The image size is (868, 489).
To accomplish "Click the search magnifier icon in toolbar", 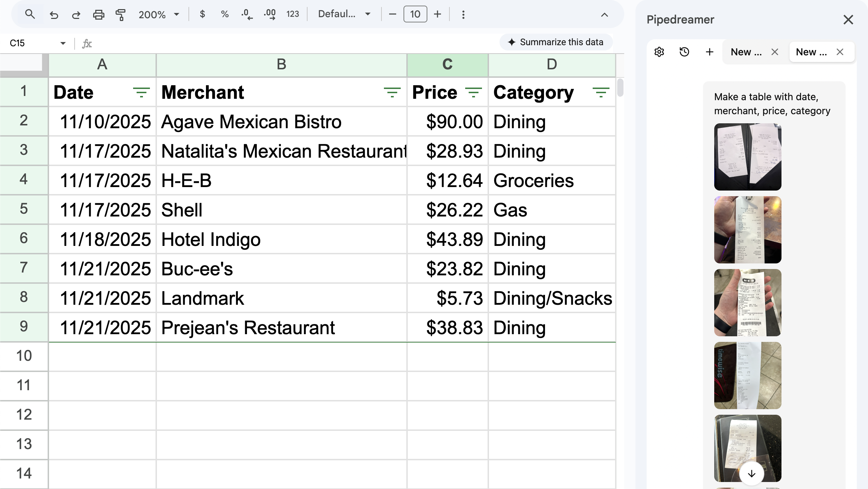I will coord(30,14).
